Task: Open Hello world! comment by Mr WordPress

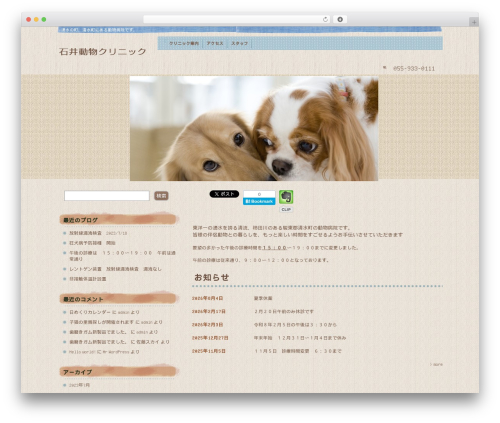Action: 104,352
